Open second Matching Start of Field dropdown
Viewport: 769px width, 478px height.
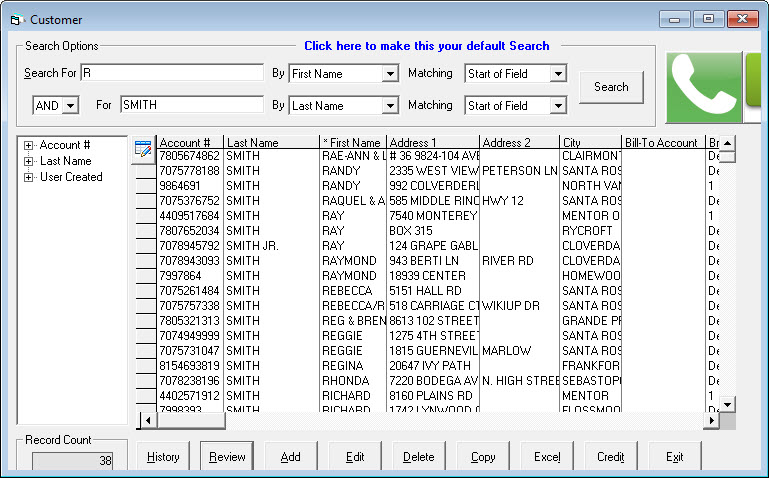[558, 106]
